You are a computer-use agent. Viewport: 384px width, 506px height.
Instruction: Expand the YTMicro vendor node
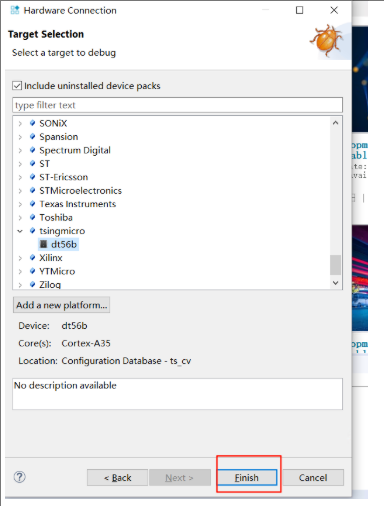pos(20,271)
